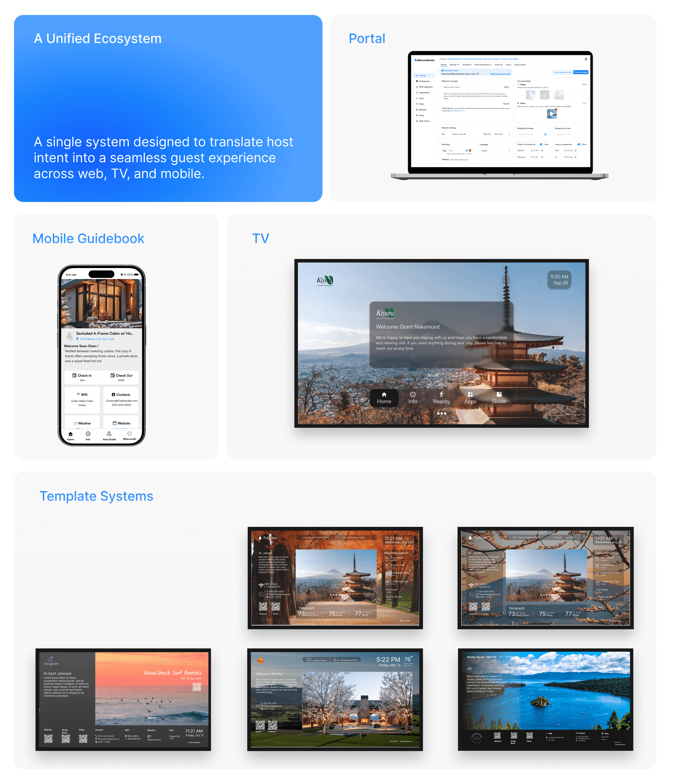Play the carousel video thumbnail
The image size is (673, 784).
pyautogui.click(x=551, y=114)
